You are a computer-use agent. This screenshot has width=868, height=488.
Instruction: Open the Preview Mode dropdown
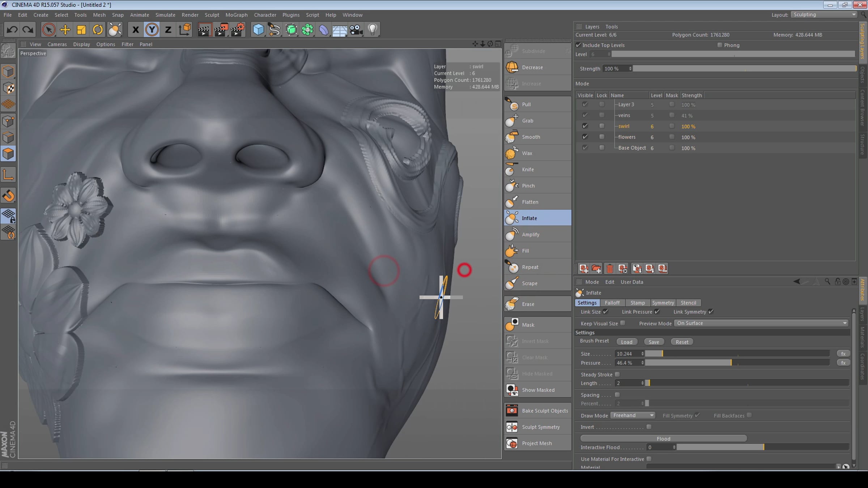point(761,323)
